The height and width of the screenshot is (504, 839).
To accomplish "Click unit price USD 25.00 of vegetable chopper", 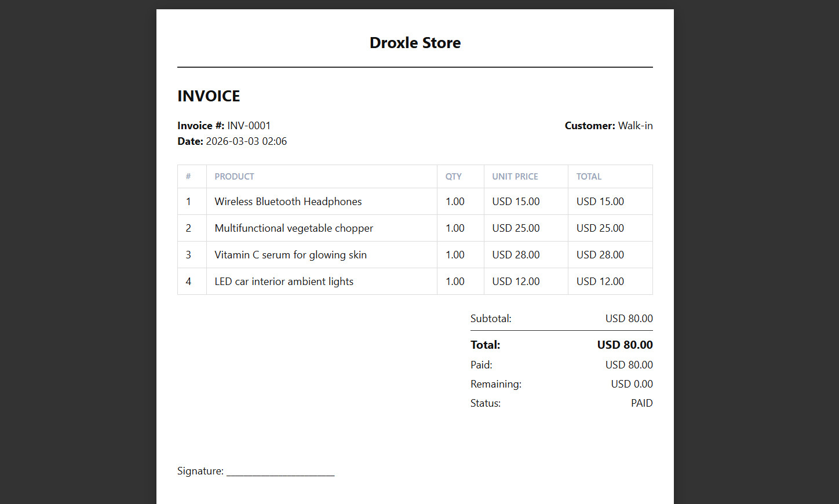I will point(516,228).
